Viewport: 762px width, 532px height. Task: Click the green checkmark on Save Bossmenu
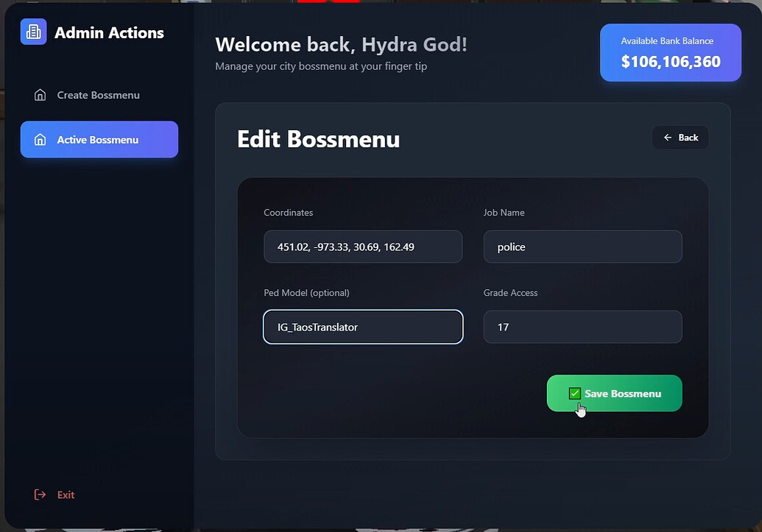point(574,393)
